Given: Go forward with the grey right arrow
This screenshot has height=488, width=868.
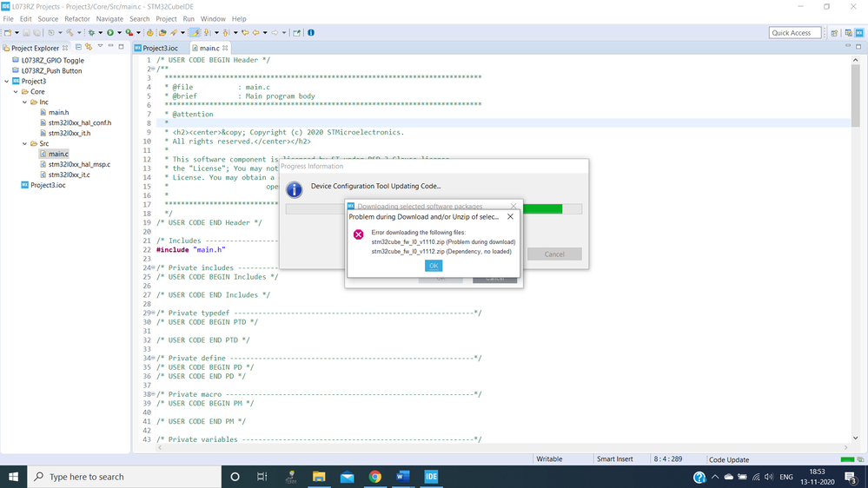Looking at the screenshot, I should (275, 33).
